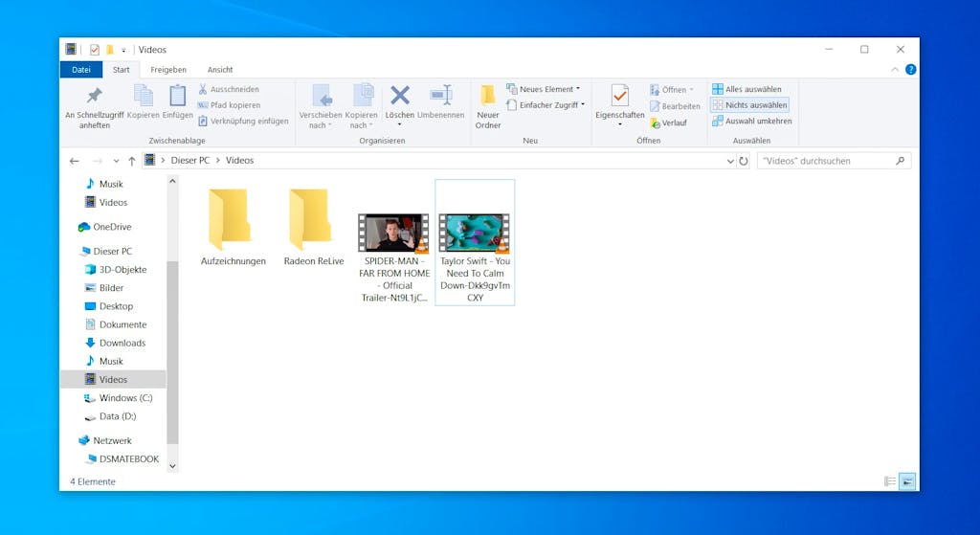Screen dimensions: 980x535
Task: Switch to the Start ribbon tab
Action: point(122,69)
